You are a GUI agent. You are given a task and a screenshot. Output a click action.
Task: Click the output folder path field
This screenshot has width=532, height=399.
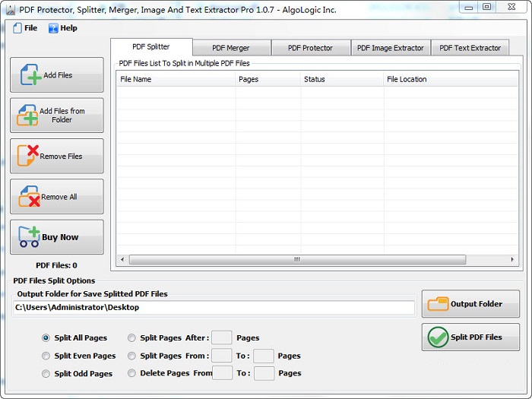(214, 308)
